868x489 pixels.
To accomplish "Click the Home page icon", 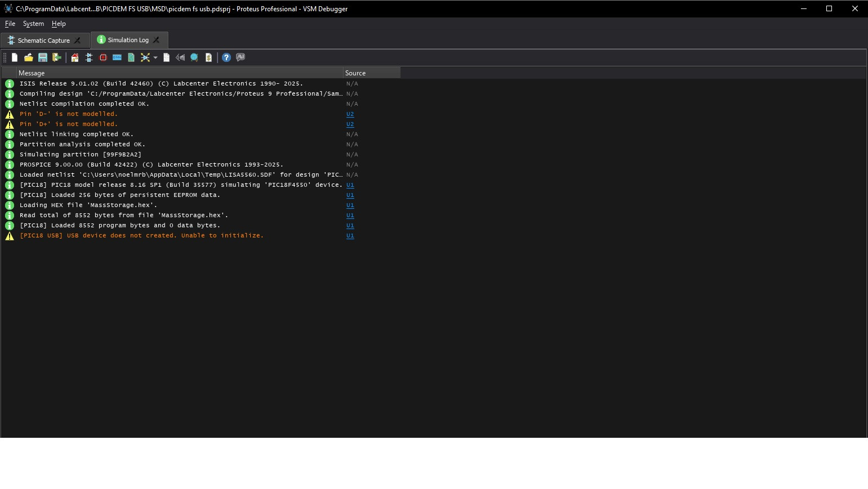I will [x=75, y=57].
